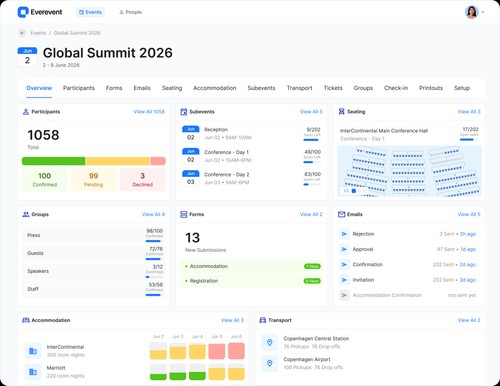Switch to the Subevents tab
The width and height of the screenshot is (500, 386).
point(261,88)
